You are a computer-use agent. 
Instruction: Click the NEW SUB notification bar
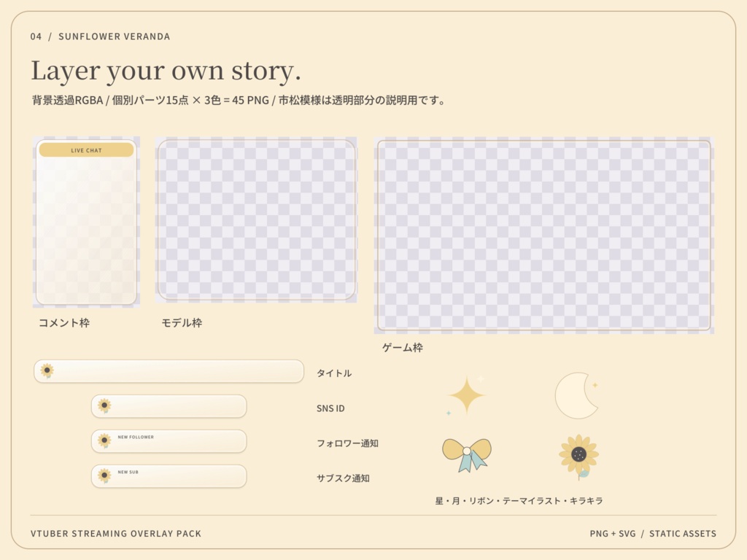[x=169, y=475]
